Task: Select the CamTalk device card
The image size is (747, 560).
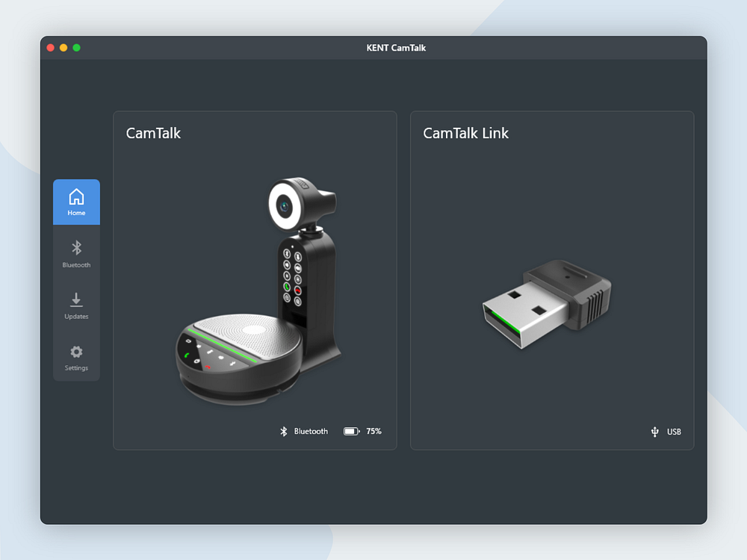Action: [255, 280]
